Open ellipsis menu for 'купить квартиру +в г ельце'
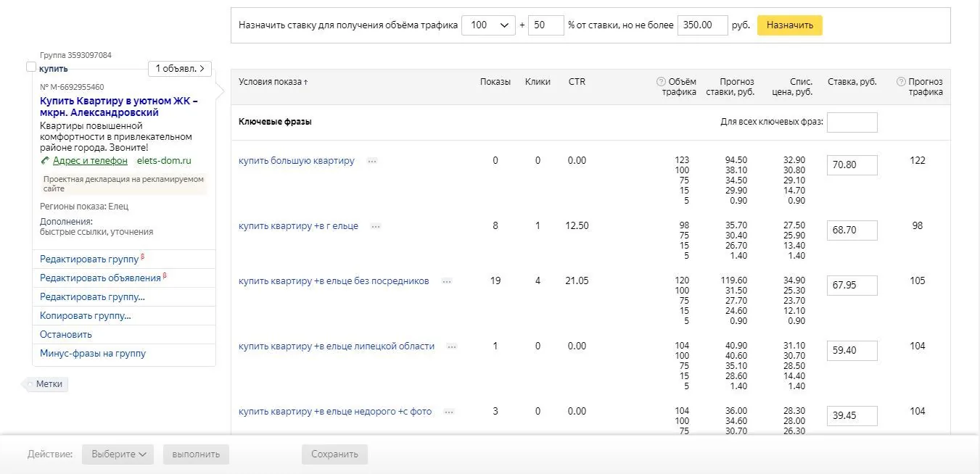980x474 pixels. [x=376, y=226]
